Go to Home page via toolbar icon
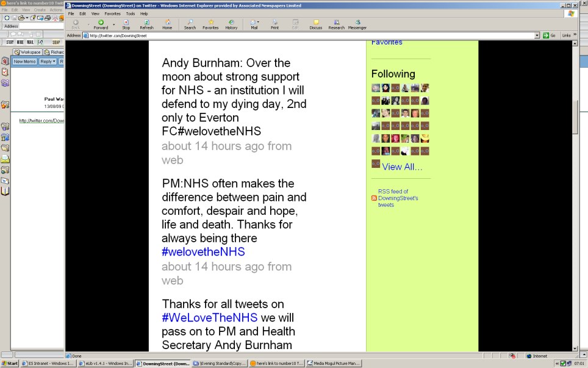Screen dimensions: 588x368 (167, 24)
